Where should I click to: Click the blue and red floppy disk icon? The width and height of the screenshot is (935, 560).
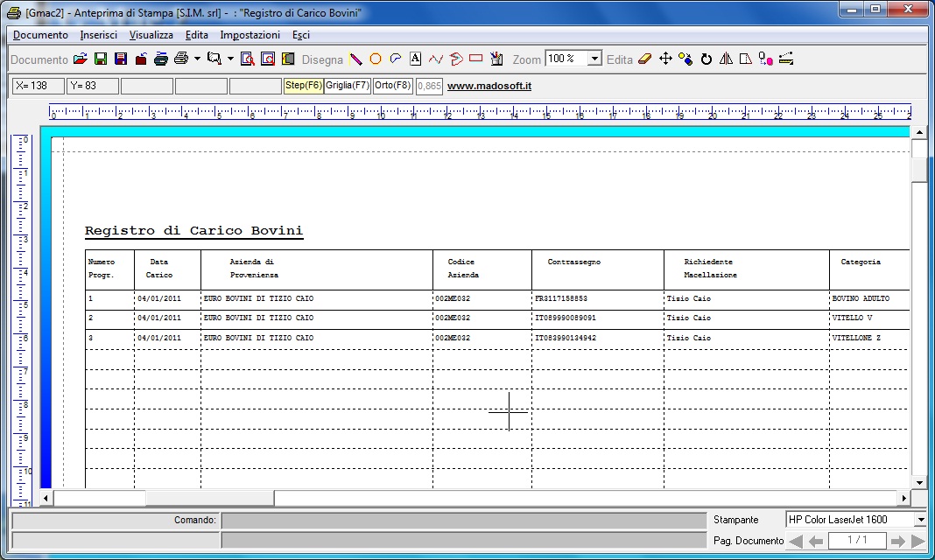(x=121, y=59)
